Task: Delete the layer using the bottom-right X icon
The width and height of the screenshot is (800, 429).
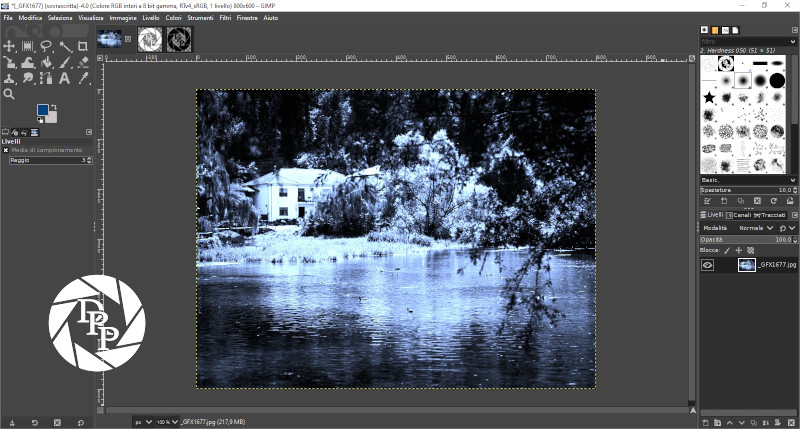Action: click(791, 423)
